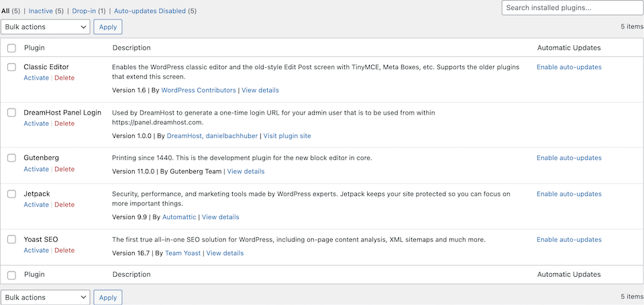Check the Gutenberg plugin checkbox
The width and height of the screenshot is (644, 305).
point(11,158)
